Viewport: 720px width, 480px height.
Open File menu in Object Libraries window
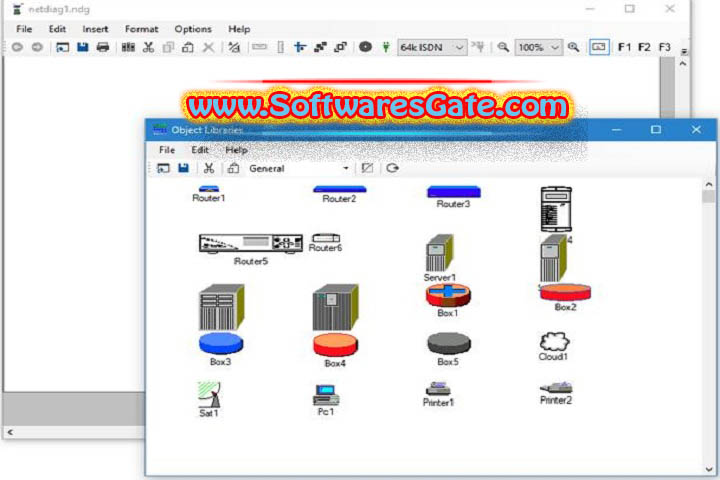[x=167, y=150]
